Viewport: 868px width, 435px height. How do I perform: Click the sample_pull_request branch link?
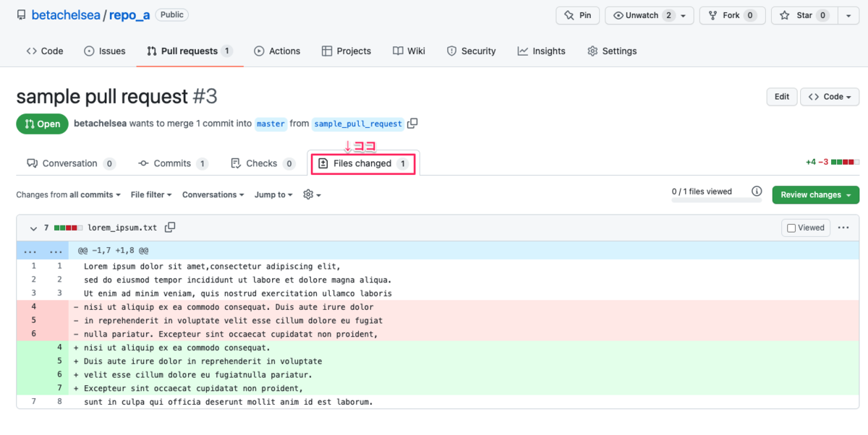(358, 124)
